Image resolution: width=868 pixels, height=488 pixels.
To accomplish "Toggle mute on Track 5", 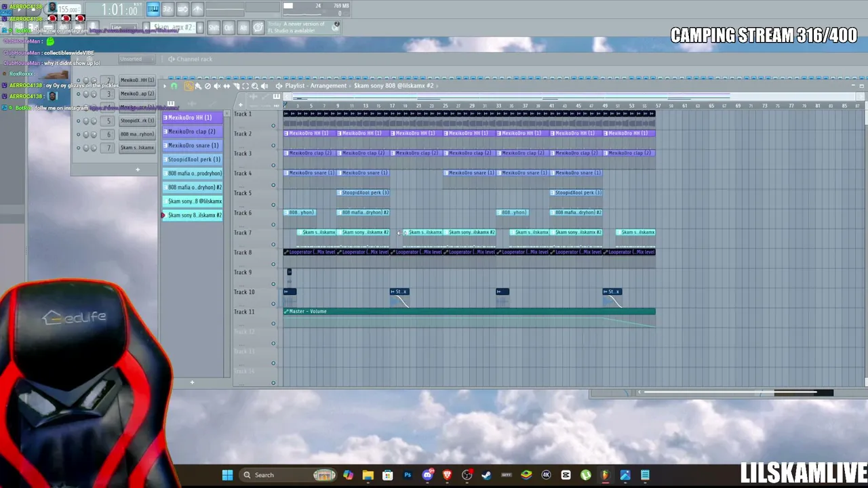I will click(x=273, y=205).
